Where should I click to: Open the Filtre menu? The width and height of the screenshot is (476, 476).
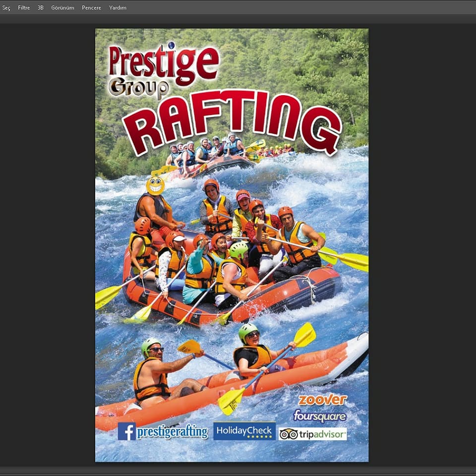point(24,8)
